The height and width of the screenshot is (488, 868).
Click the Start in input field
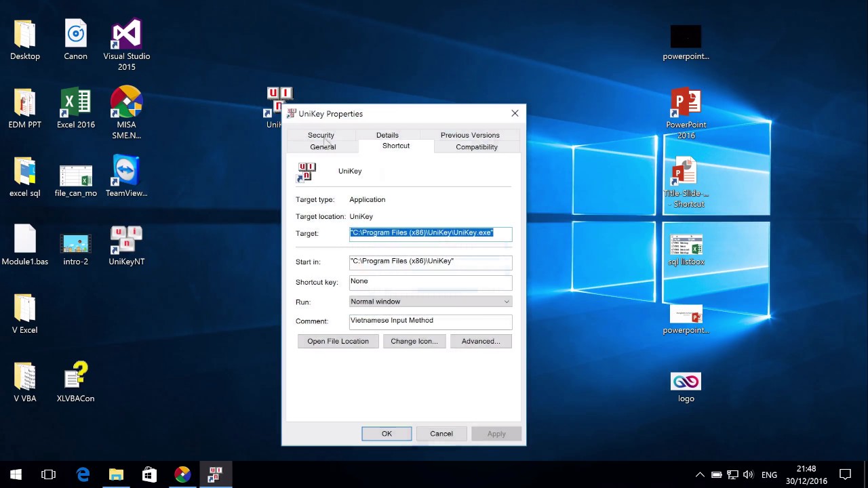[431, 262]
